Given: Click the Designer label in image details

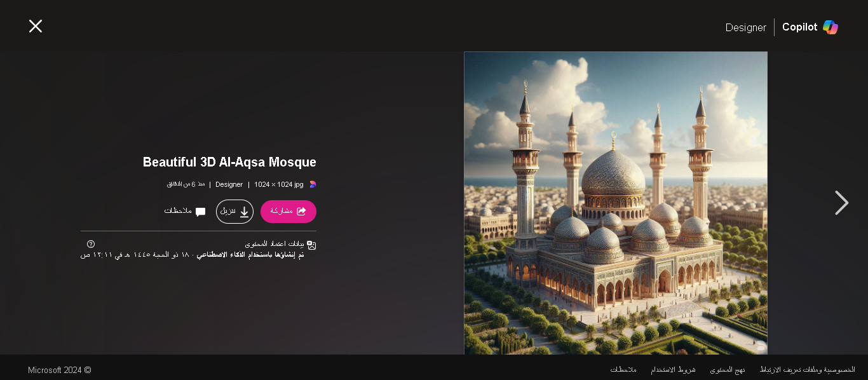Looking at the screenshot, I should click(229, 184).
